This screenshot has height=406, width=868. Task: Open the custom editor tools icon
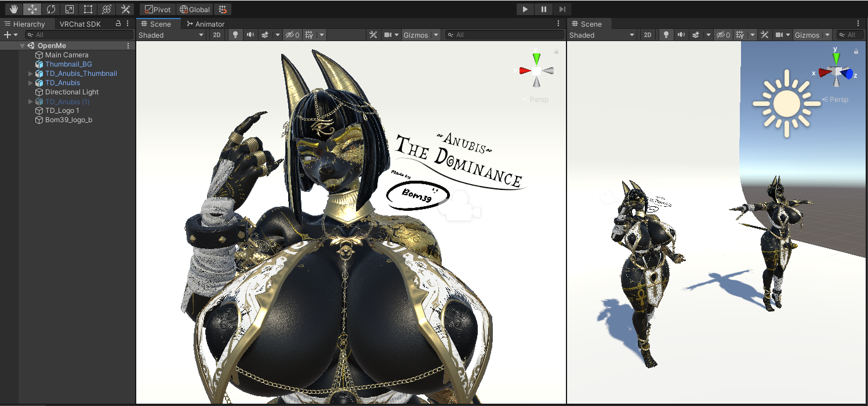click(x=125, y=9)
